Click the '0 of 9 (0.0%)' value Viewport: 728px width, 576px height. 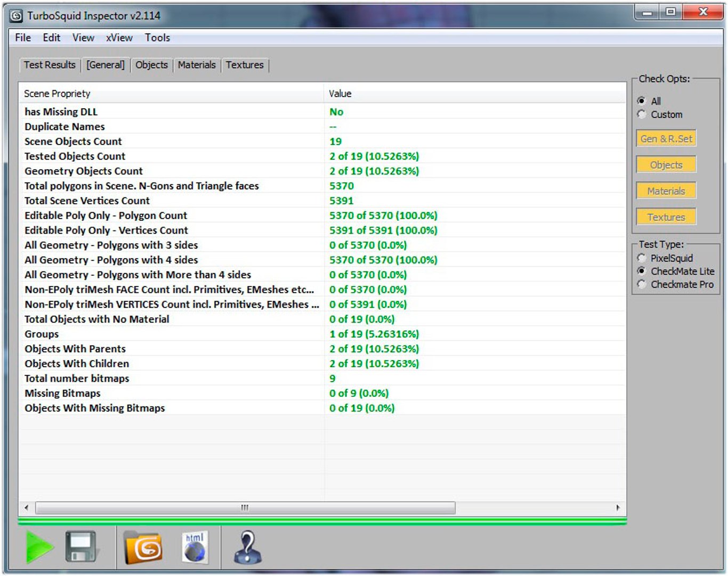(x=359, y=393)
